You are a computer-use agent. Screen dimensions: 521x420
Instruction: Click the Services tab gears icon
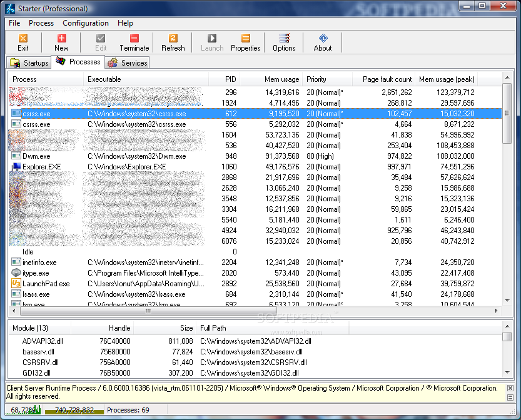click(x=113, y=62)
